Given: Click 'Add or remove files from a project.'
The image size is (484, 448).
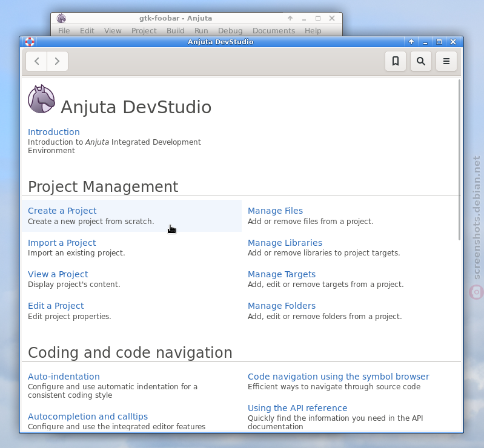Looking at the screenshot, I should [310, 222].
